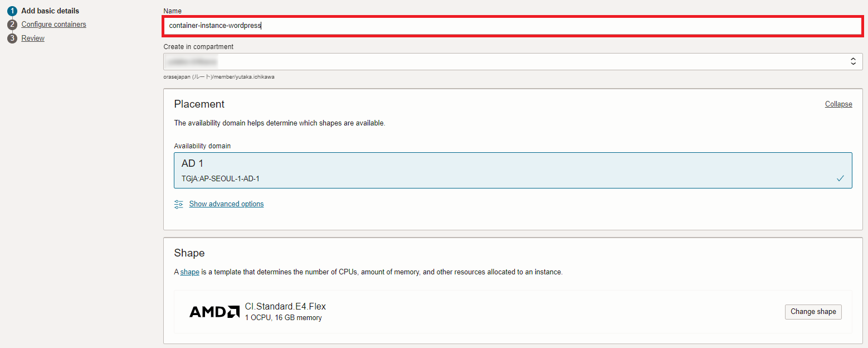
Task: Collapse the Placement section
Action: 838,104
